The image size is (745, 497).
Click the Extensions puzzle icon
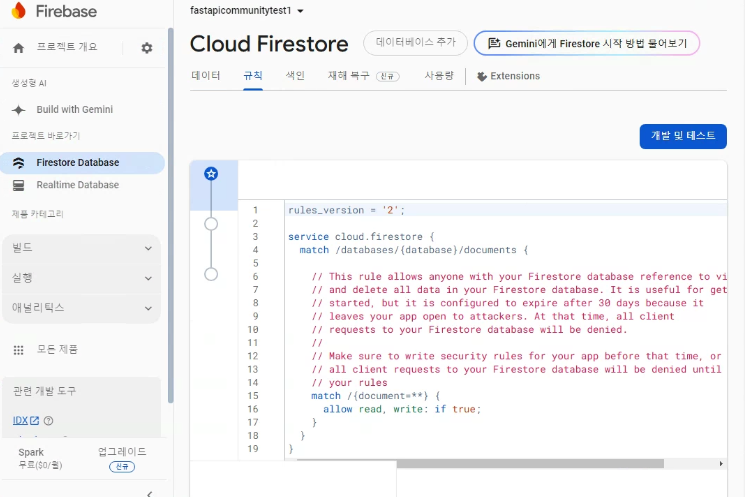(x=482, y=76)
